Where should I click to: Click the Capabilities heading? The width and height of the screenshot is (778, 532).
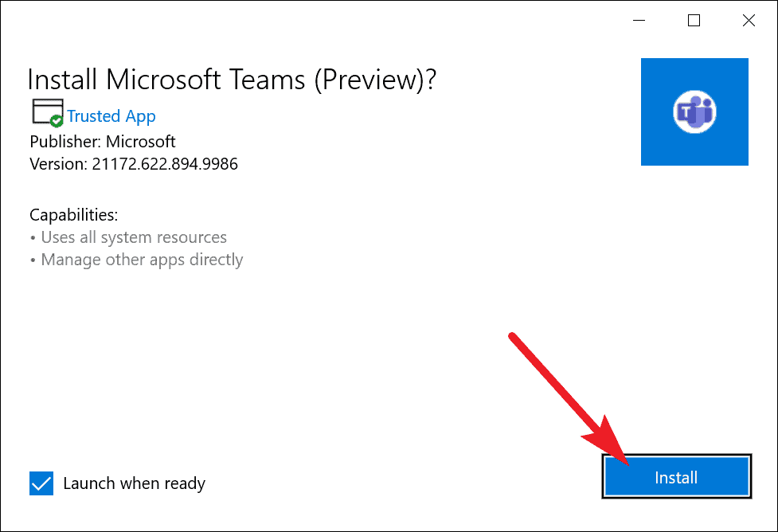pyautogui.click(x=73, y=215)
